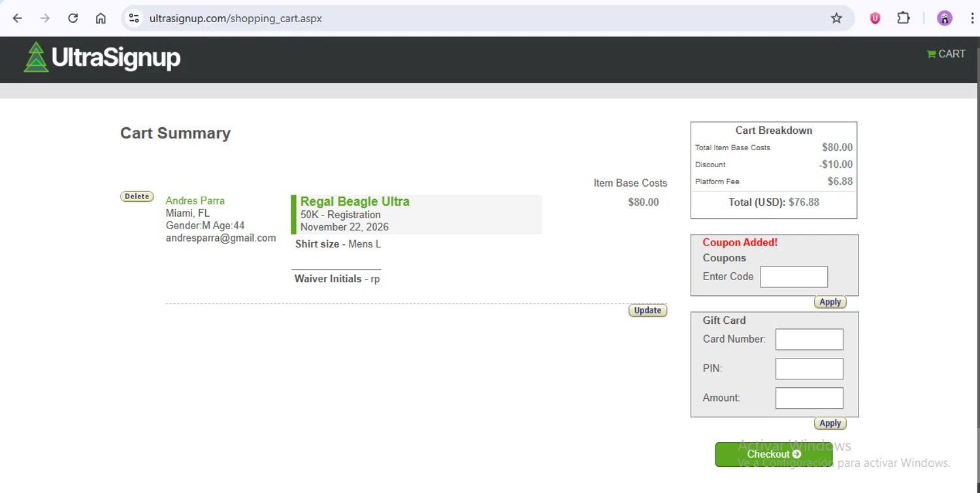Select the 'Coupon Added!' message

click(740, 243)
